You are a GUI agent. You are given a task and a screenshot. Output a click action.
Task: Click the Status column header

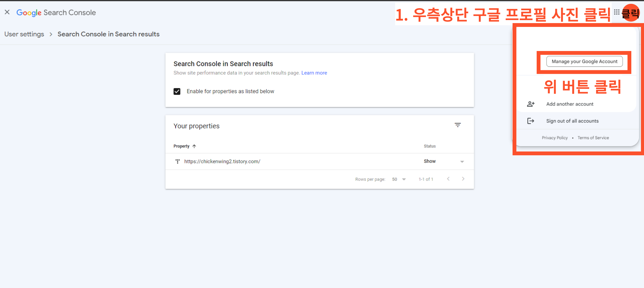coord(430,146)
